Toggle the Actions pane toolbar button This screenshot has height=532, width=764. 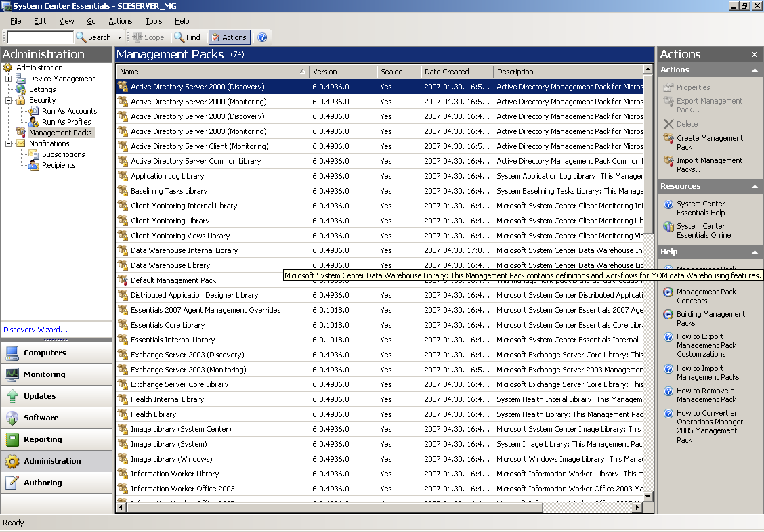pyautogui.click(x=230, y=37)
